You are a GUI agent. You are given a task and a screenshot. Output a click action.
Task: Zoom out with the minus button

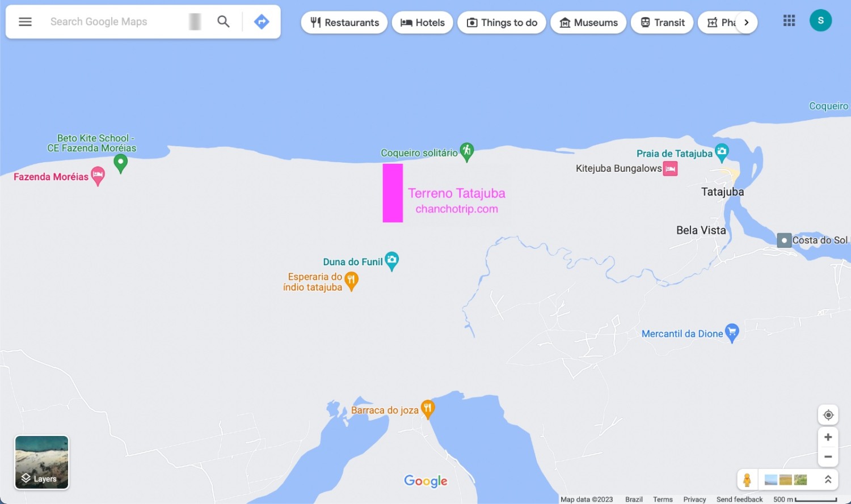coord(828,456)
